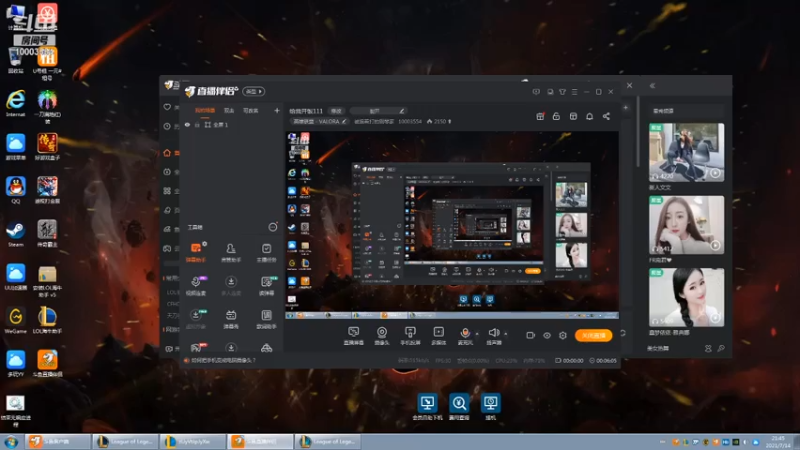
Task: Click the shirt skin icon in title bar
Action: [x=562, y=92]
